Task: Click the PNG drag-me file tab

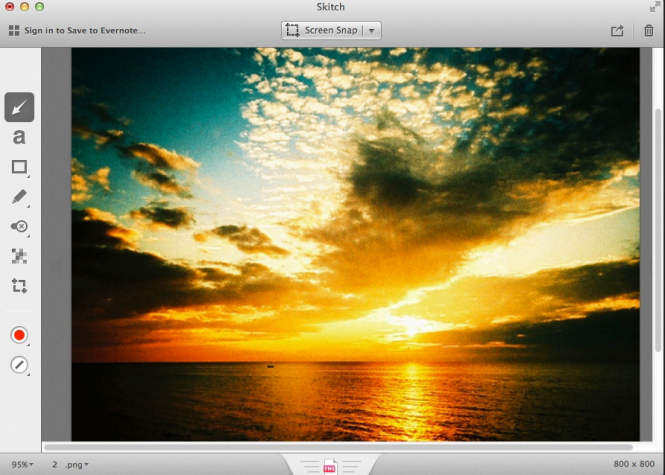Action: (x=330, y=466)
